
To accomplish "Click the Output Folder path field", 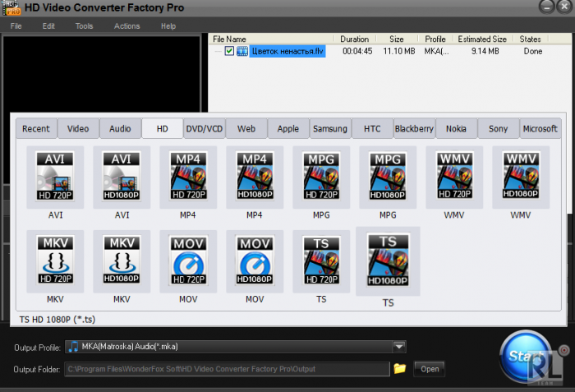I will pyautogui.click(x=226, y=369).
